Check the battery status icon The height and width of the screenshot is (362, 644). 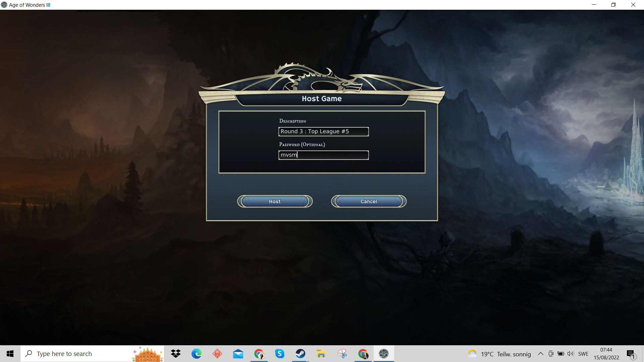point(561,354)
